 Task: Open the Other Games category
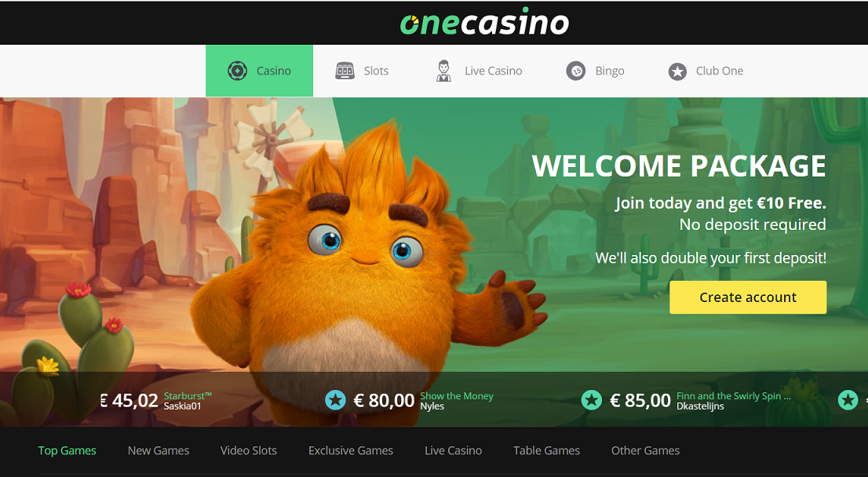coord(645,450)
